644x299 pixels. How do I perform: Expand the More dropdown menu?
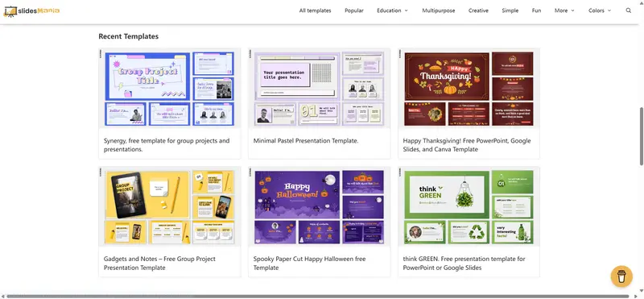coord(564,10)
